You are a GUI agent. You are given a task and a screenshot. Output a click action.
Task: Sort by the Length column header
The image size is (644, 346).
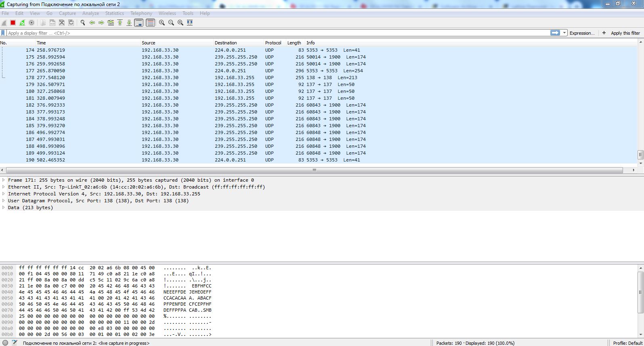pos(295,43)
